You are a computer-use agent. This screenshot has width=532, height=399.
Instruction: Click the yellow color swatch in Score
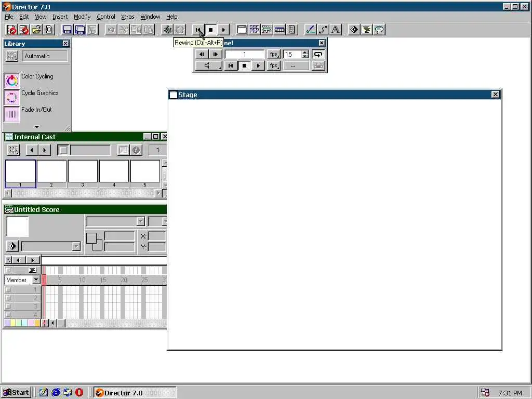[x=13, y=323]
